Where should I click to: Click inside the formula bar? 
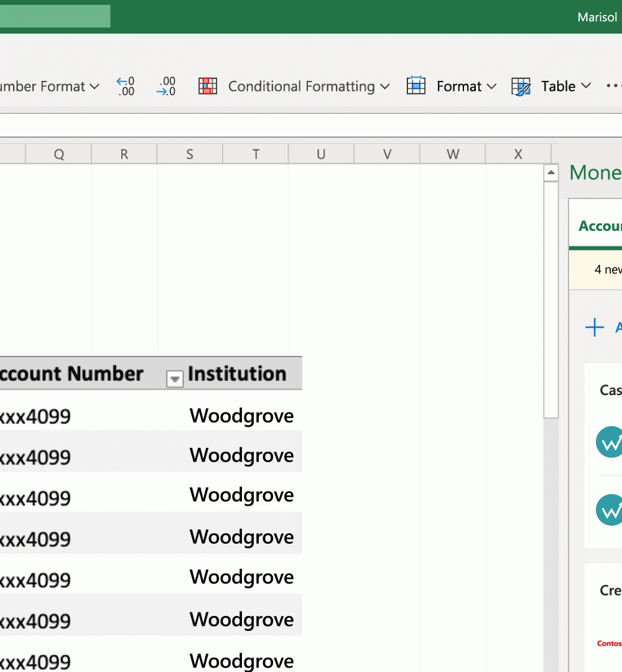(x=311, y=126)
